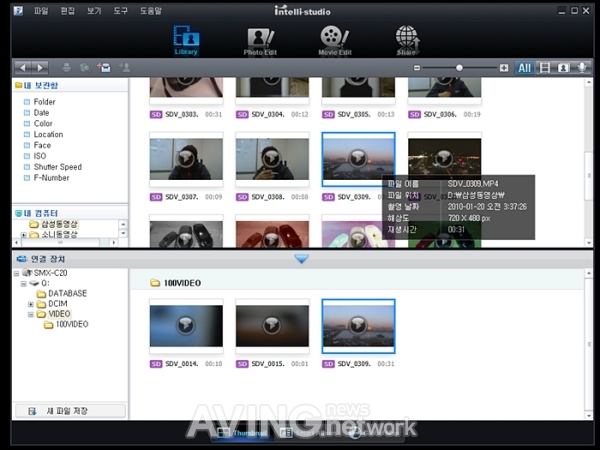
Task: Select F-Number category
Action: click(x=51, y=178)
